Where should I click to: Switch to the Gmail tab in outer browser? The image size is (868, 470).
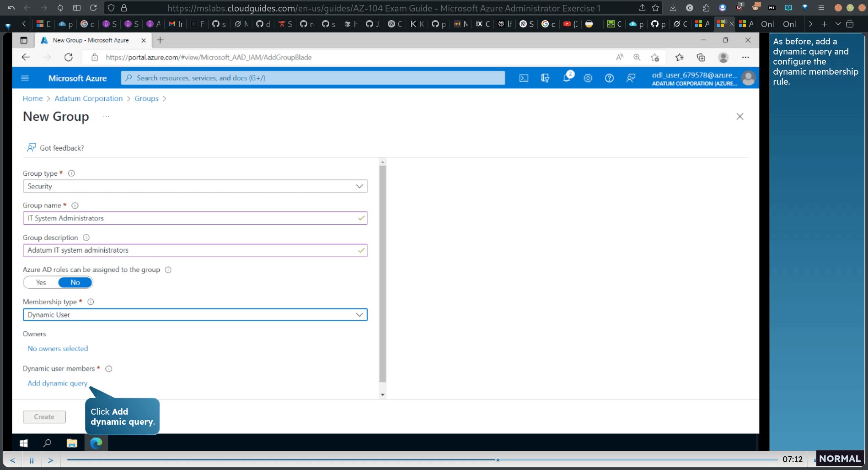pos(175,24)
